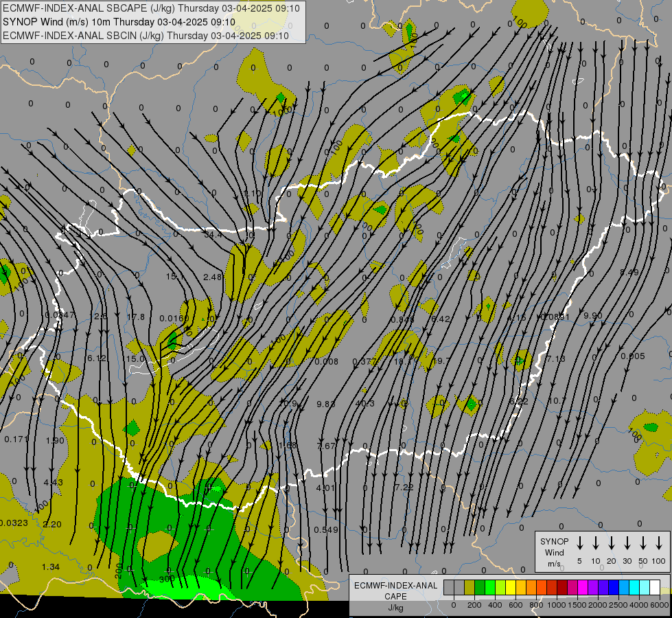Click the 7.13 value on the map
The height and width of the screenshot is (618, 672).
pos(556,358)
